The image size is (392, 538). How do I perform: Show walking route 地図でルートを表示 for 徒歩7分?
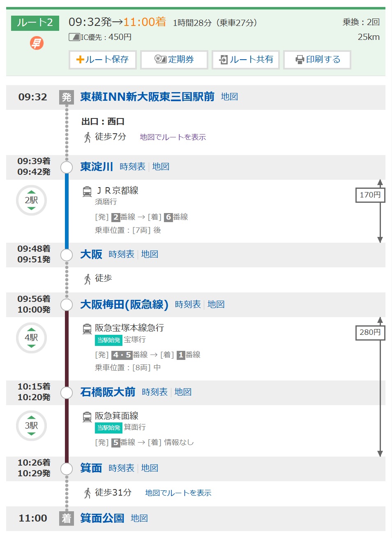point(173,137)
